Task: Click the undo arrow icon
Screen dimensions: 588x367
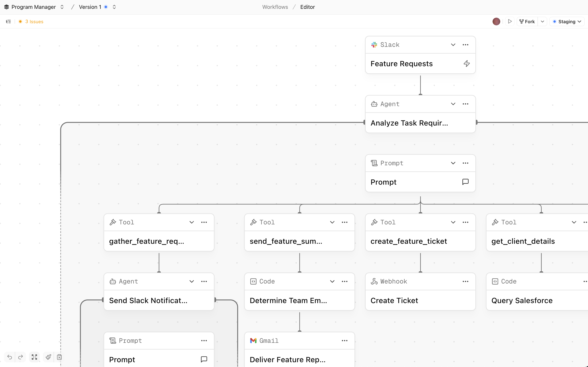Action: click(x=10, y=357)
